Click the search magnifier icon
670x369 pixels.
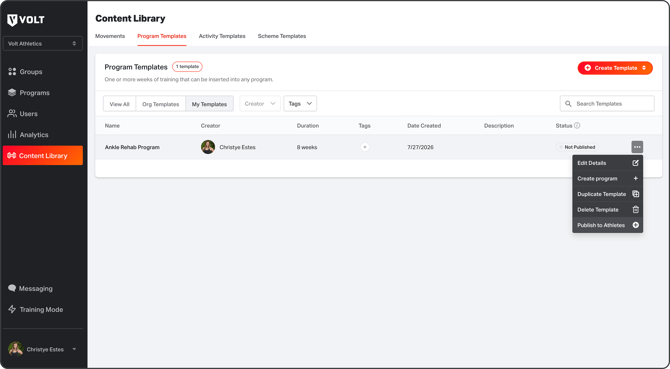(x=568, y=104)
